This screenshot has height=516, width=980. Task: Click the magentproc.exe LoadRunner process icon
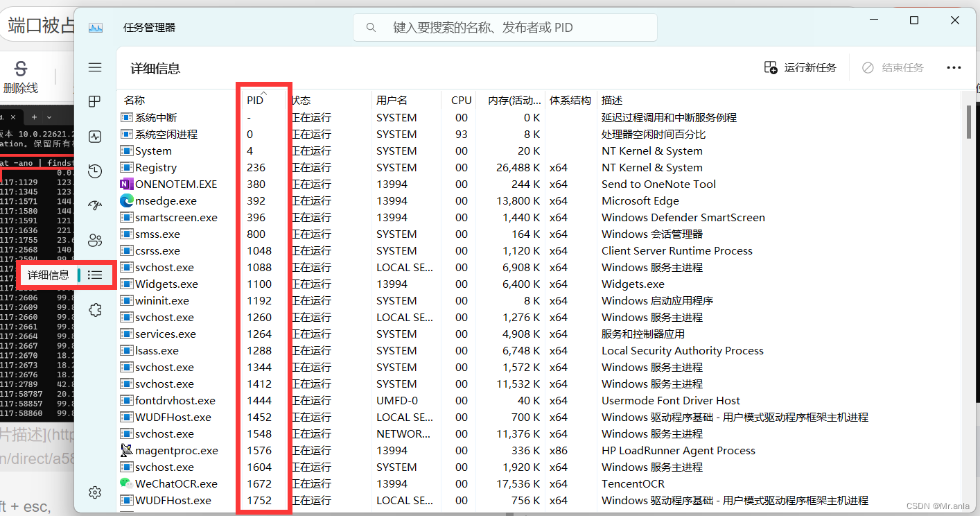[127, 450]
